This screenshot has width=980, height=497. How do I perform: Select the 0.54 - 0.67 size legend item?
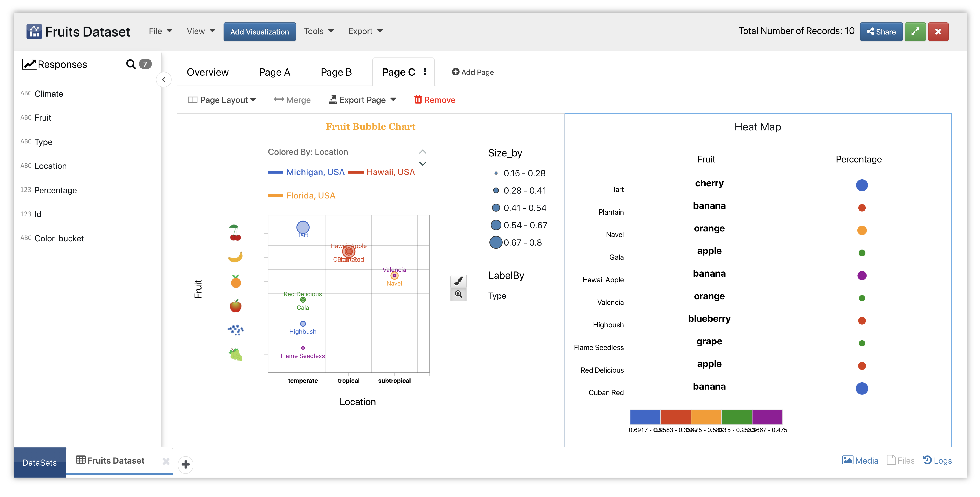pyautogui.click(x=519, y=225)
